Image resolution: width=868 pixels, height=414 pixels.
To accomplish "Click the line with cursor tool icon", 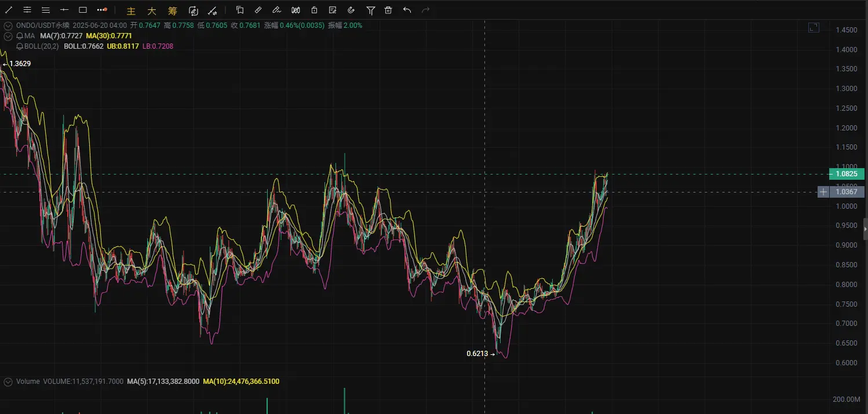I will pos(213,10).
